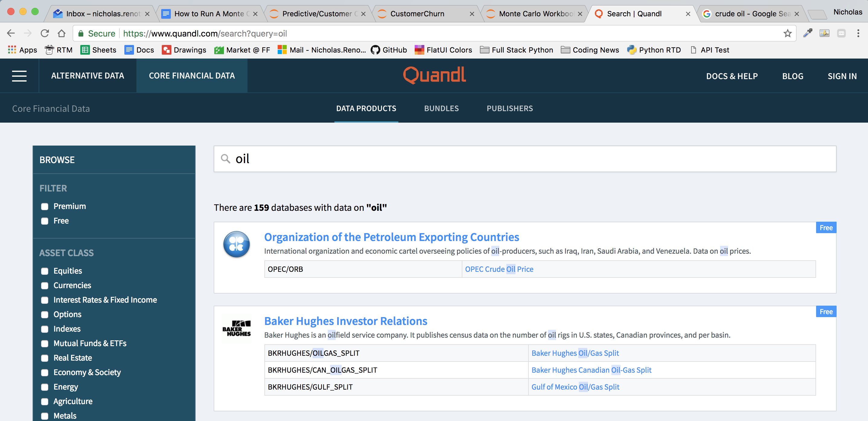Open Gulf of Mexico Oil/Gas Split
Screen dimensions: 868x421
[x=575, y=387]
